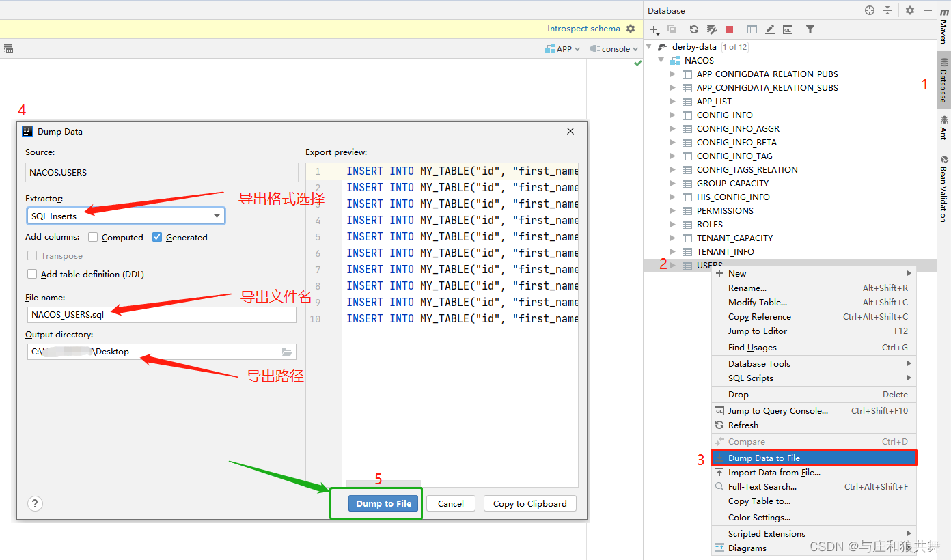Viewport: 951px width, 560px height.
Task: Click the red stop query icon
Action: (x=729, y=29)
